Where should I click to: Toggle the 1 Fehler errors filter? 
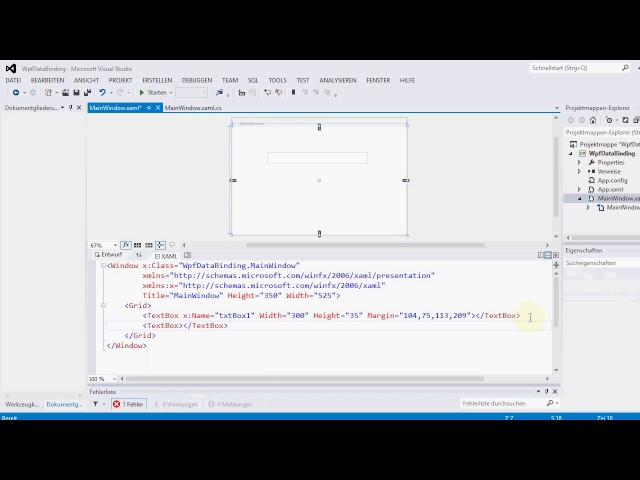pos(129,404)
